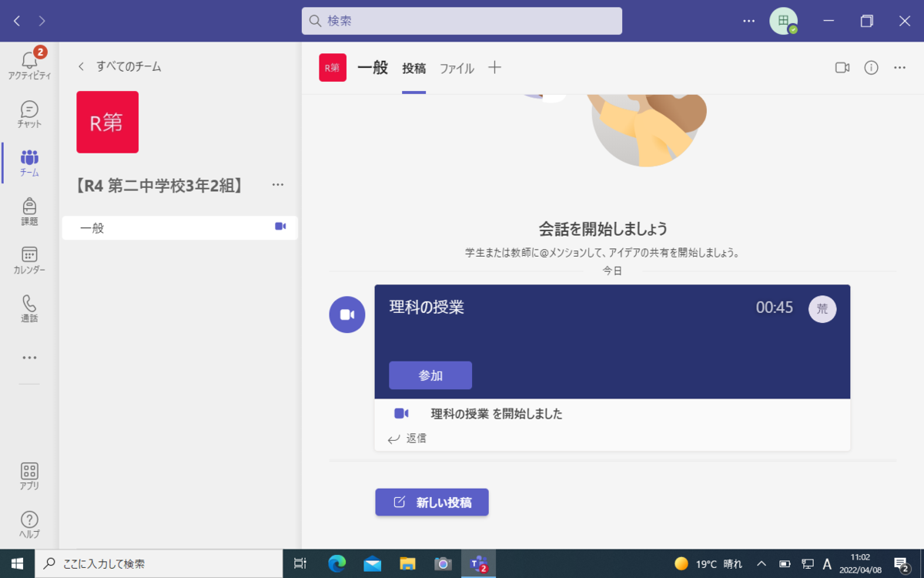The height and width of the screenshot is (578, 924).
Task: Click the 参加 button to join meeting
Action: point(430,375)
